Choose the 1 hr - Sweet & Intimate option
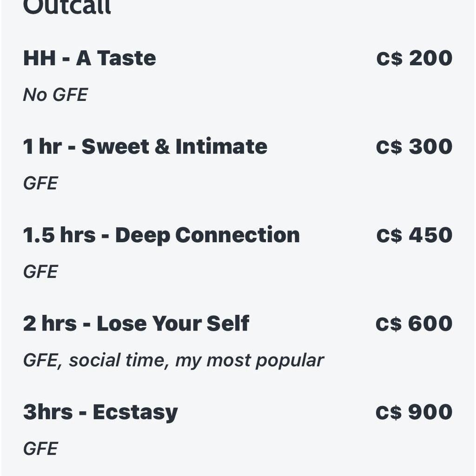 [x=145, y=147]
